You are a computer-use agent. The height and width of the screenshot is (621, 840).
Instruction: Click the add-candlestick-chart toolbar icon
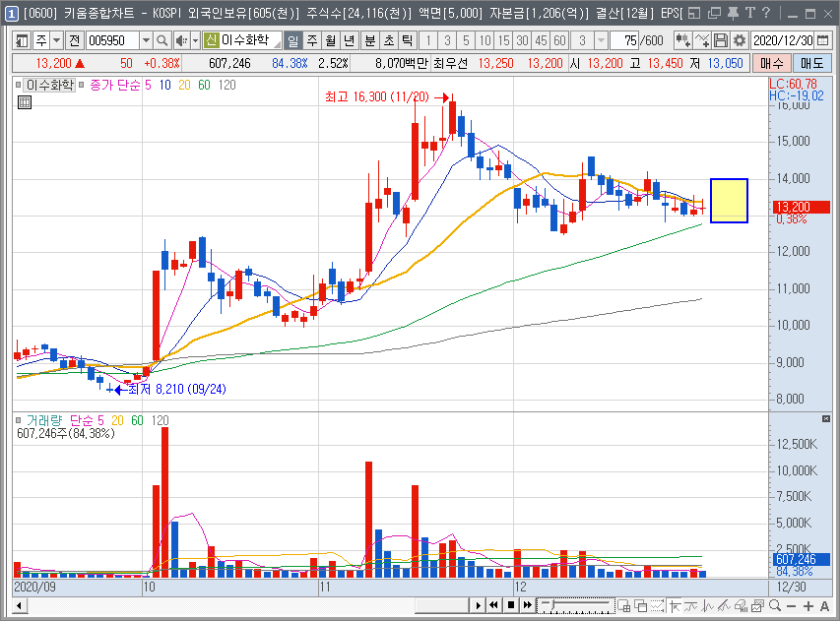coord(682,40)
